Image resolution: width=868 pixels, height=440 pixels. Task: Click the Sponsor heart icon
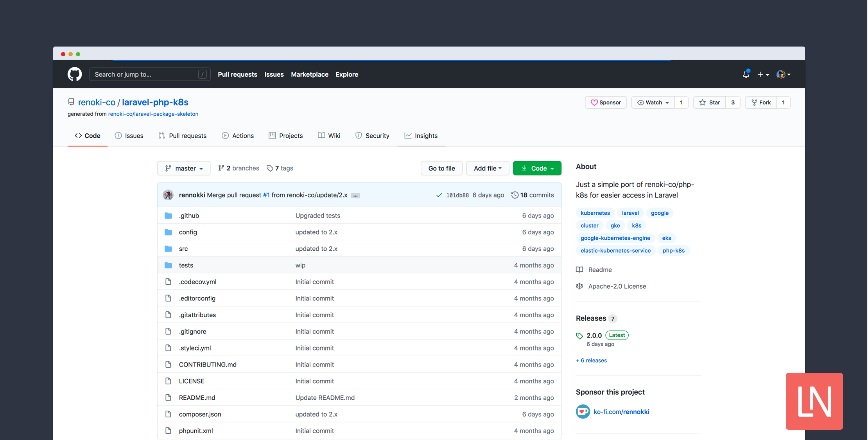(x=594, y=102)
